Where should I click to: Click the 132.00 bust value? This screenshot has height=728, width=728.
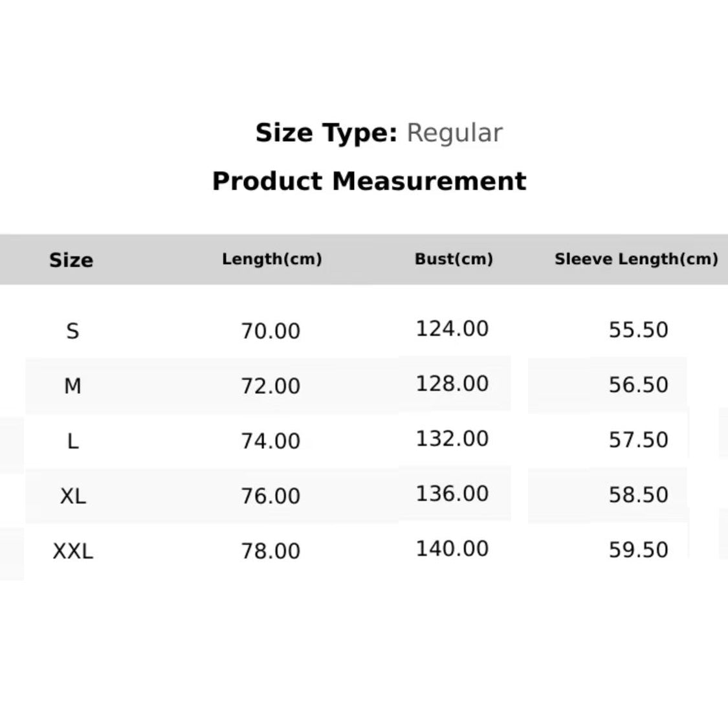(x=452, y=439)
